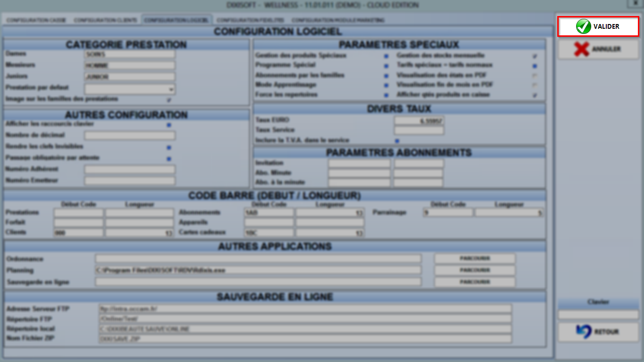Click the Appareils Début Code field
The width and height of the screenshot is (644, 362).
pyautogui.click(x=269, y=223)
